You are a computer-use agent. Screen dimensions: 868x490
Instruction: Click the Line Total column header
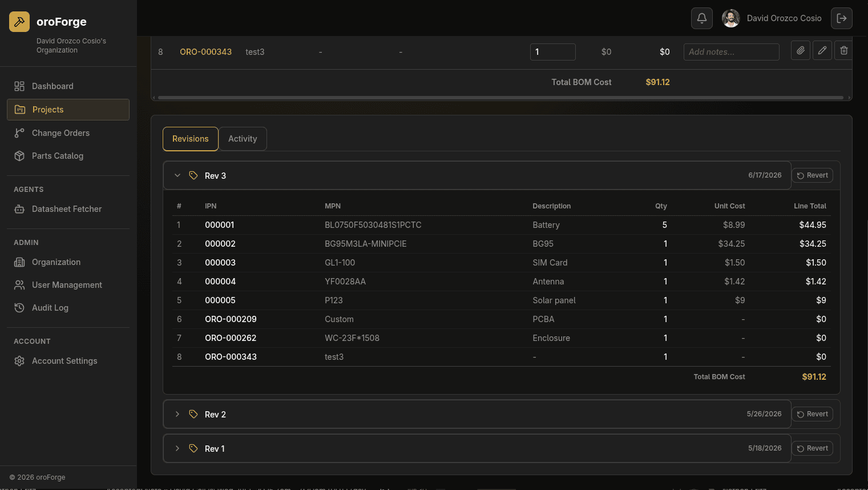[x=810, y=206]
